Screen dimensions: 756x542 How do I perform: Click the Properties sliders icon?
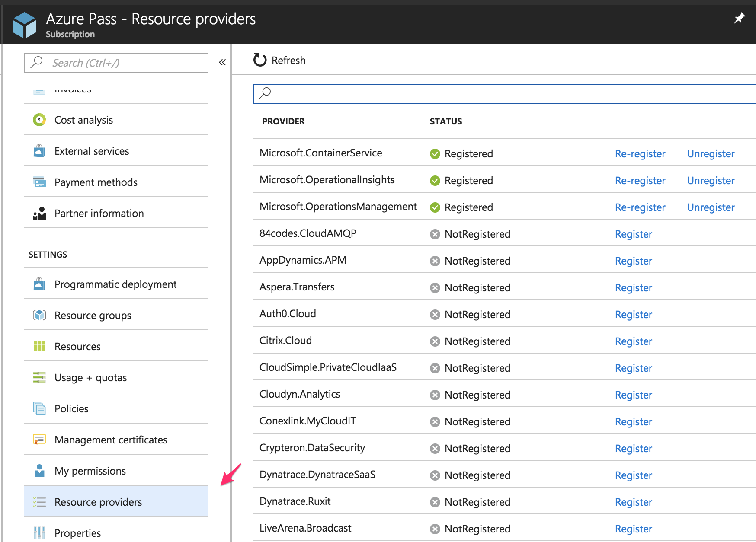click(x=39, y=533)
